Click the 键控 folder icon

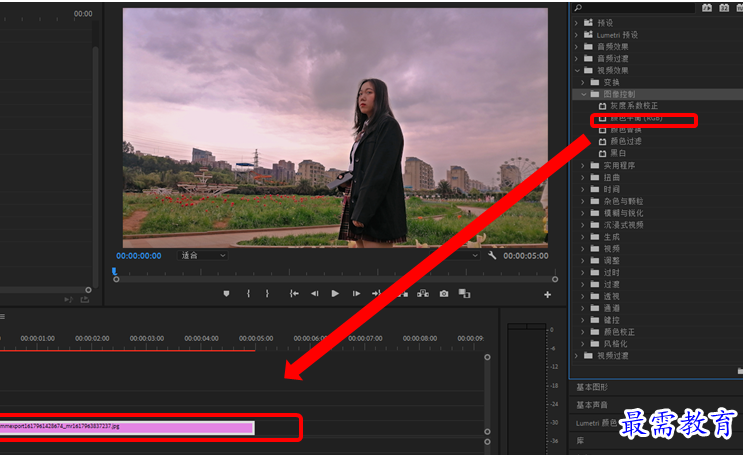tap(595, 320)
